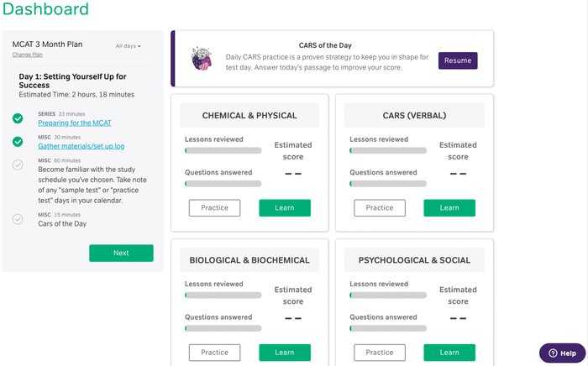Screen dimensions: 588x366
Task: Check off the study schedule task circle
Action: (x=18, y=165)
